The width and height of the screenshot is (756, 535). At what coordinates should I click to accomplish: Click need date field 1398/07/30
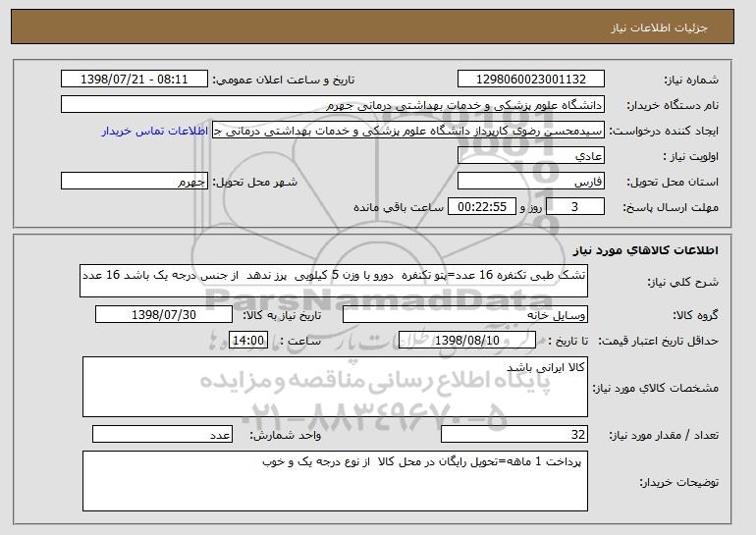click(164, 315)
